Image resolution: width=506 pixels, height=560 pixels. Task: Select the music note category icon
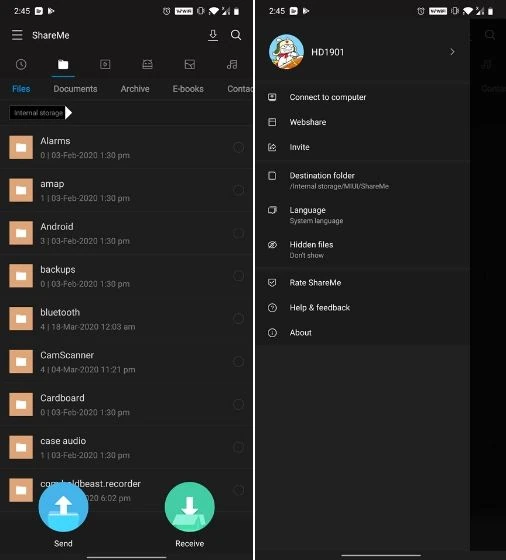pos(232,64)
